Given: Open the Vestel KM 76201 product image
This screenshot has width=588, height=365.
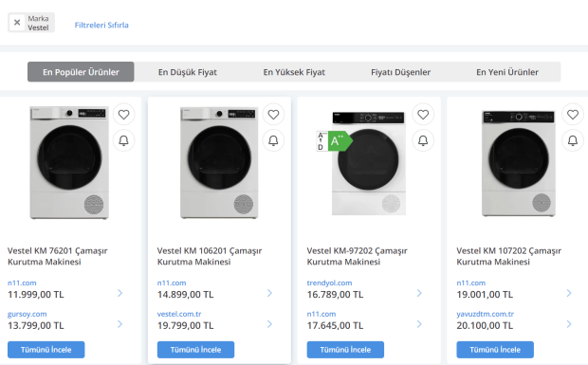Looking at the screenshot, I should [69, 162].
